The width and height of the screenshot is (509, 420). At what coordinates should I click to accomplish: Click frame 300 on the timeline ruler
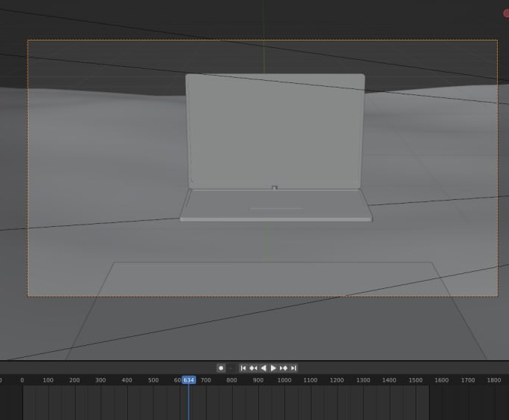click(x=100, y=380)
